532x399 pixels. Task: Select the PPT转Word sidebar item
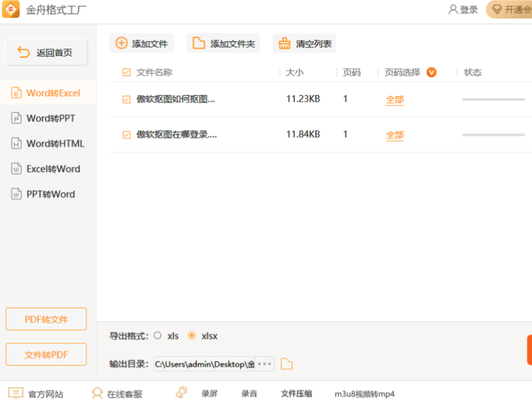point(48,194)
